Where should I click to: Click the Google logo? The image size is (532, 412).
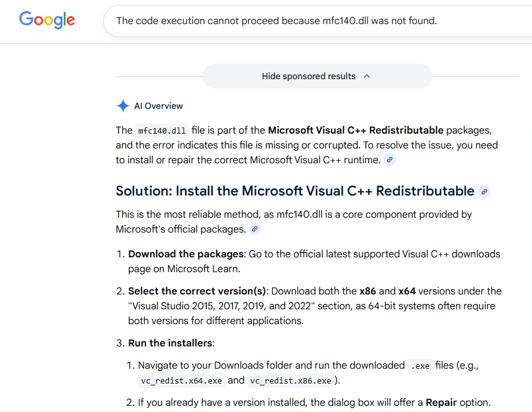click(x=47, y=20)
